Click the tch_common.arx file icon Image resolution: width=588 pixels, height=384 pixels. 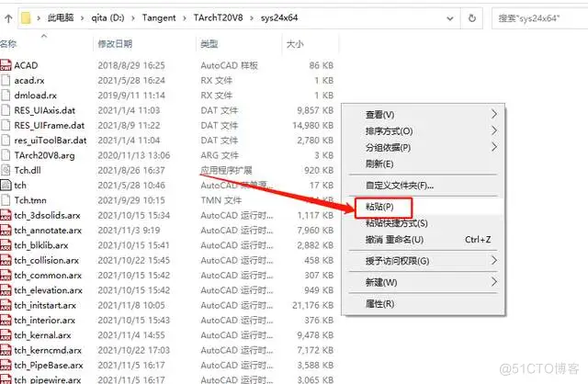[x=6, y=275]
